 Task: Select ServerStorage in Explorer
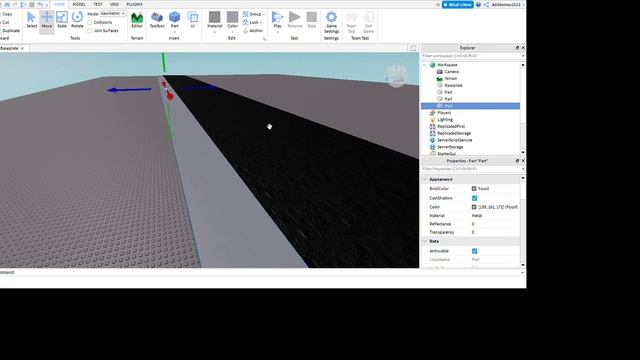[450, 147]
